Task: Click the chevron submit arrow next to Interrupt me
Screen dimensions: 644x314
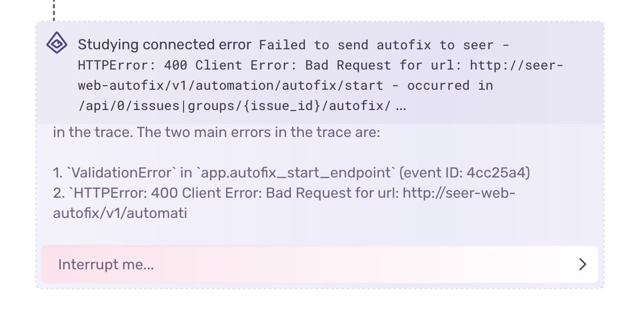Action: coord(582,264)
